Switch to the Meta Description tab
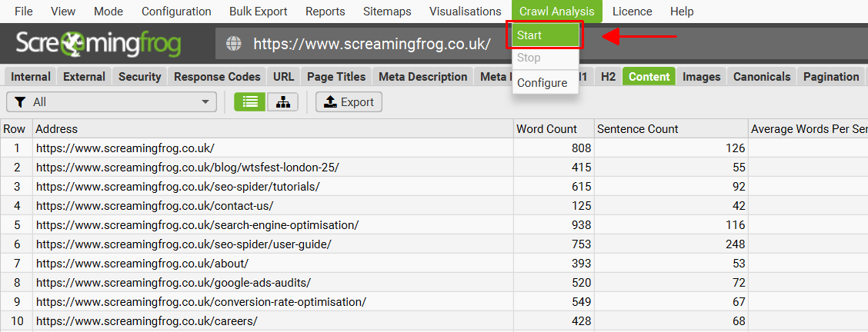The width and height of the screenshot is (868, 332). click(x=423, y=77)
